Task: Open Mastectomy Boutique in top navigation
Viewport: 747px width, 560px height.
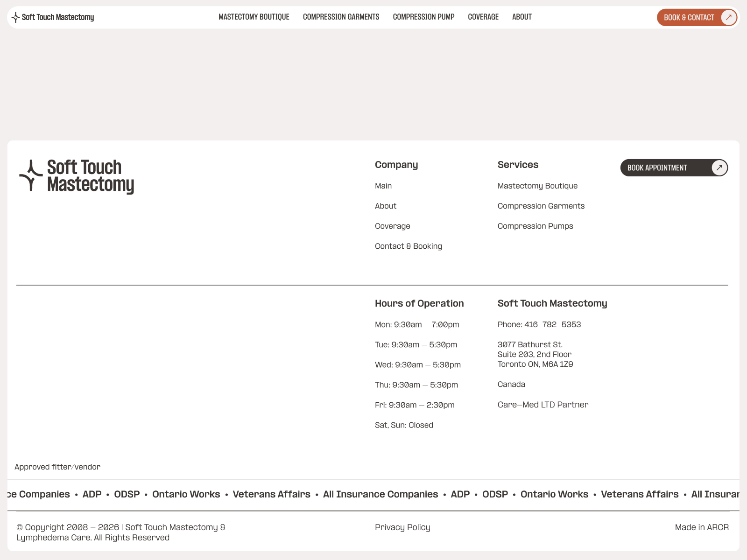Action: point(254,17)
